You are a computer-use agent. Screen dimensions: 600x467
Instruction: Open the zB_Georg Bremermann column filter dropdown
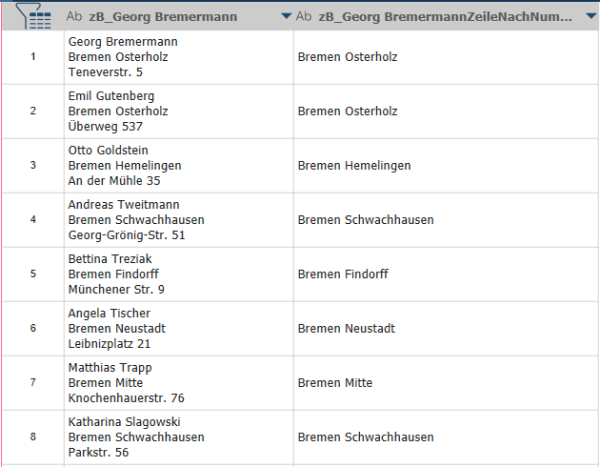[287, 16]
